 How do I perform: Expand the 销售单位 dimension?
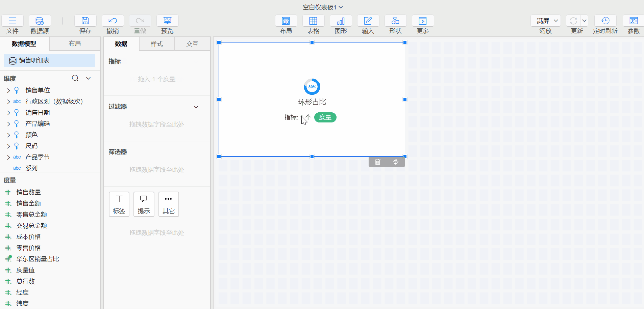[x=8, y=90]
